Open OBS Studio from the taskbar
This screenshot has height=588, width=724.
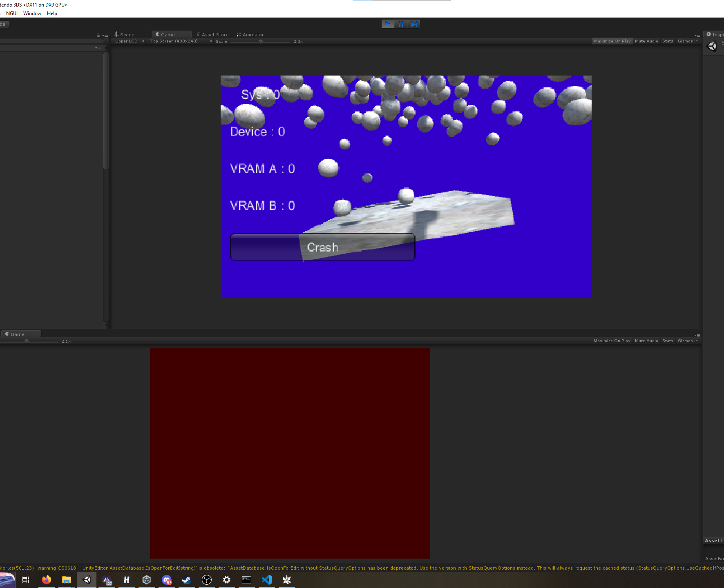pyautogui.click(x=207, y=580)
